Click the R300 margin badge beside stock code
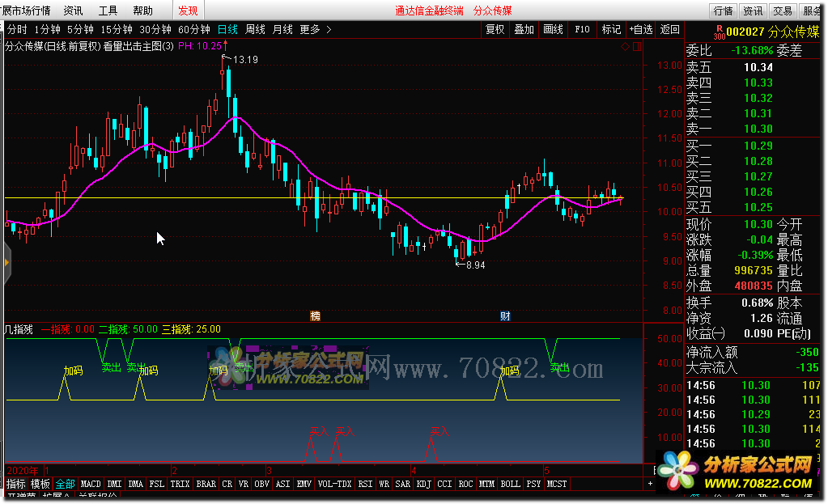Viewport: 828px width, 504px height. (x=719, y=32)
